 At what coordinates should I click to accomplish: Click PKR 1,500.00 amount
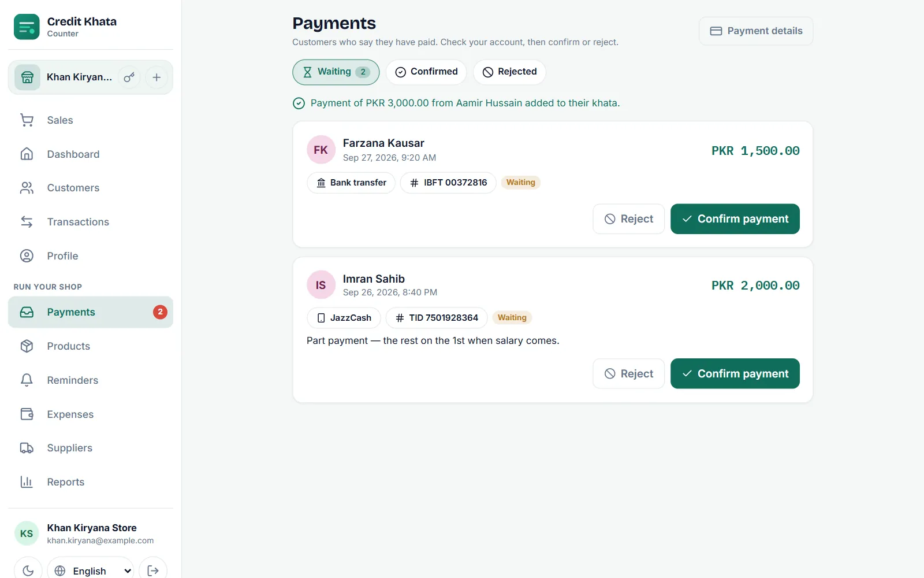(755, 151)
